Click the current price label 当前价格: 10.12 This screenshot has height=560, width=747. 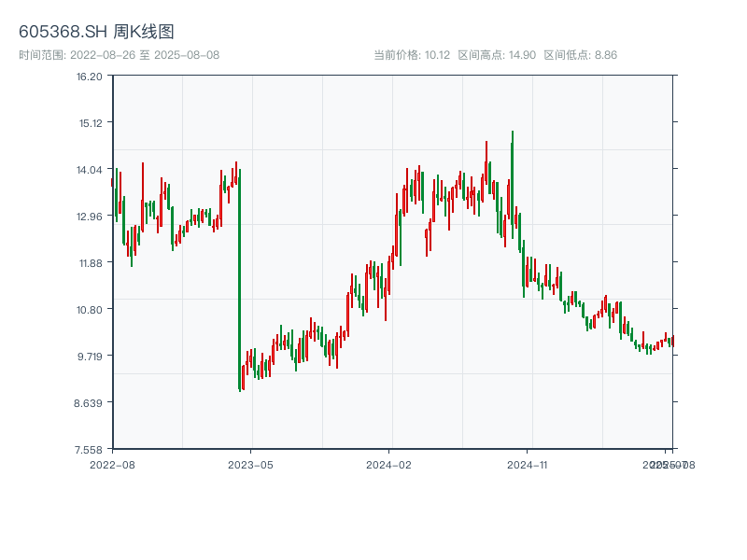[x=412, y=55]
